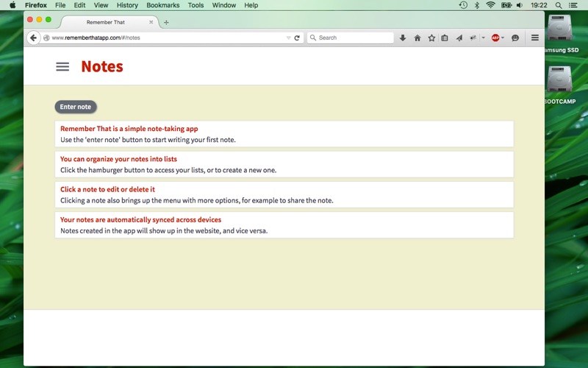Show bookmarks list clipboard icon
Screen dimensions: 588x368
[x=445, y=38]
